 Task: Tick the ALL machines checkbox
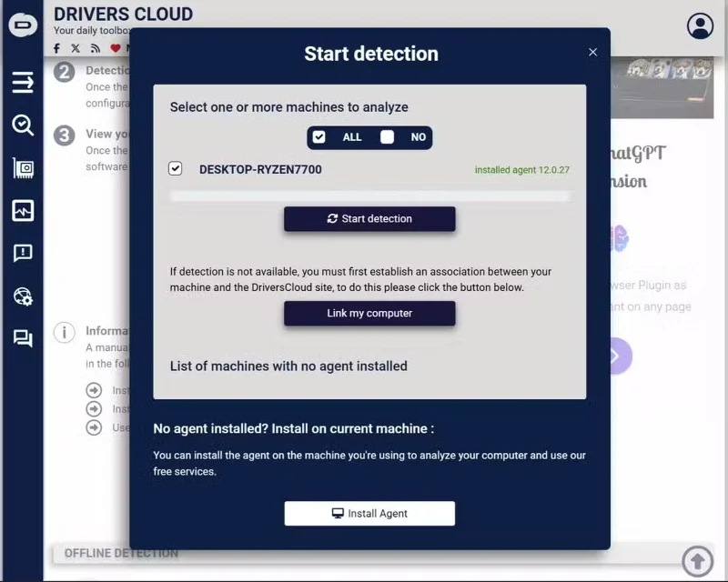tap(319, 137)
